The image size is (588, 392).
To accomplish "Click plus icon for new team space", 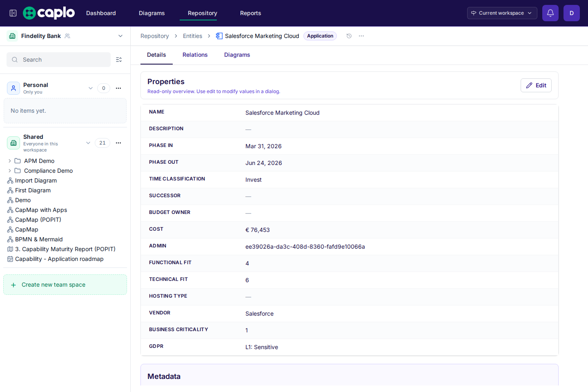I will coord(13,285).
